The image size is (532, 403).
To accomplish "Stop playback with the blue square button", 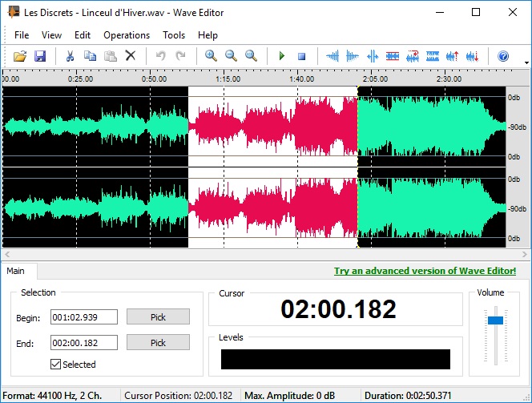I will coord(301,56).
